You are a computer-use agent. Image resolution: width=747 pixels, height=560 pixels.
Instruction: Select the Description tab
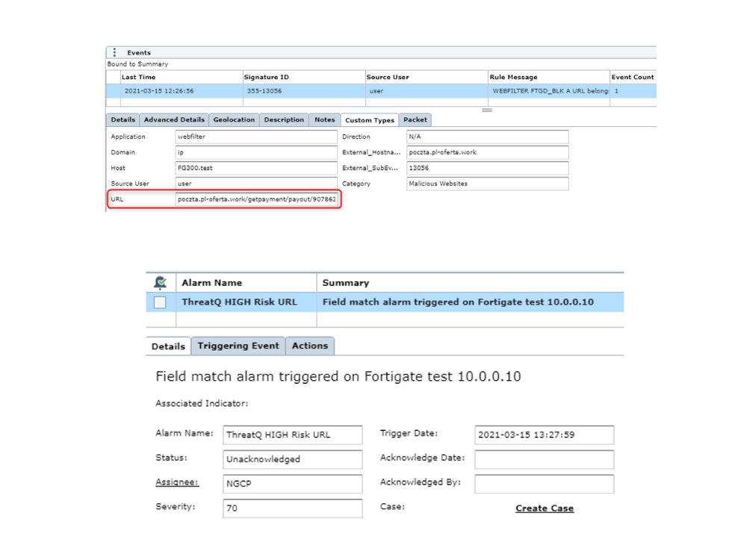point(284,119)
